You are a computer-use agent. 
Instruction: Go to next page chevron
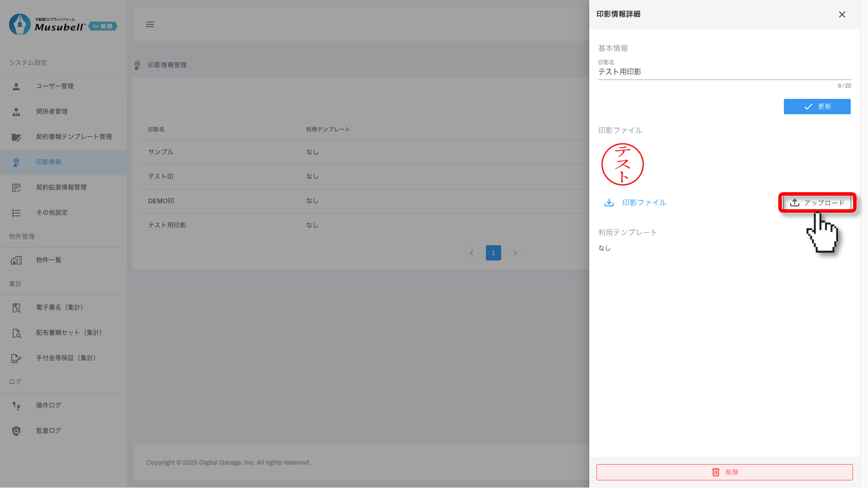click(515, 253)
